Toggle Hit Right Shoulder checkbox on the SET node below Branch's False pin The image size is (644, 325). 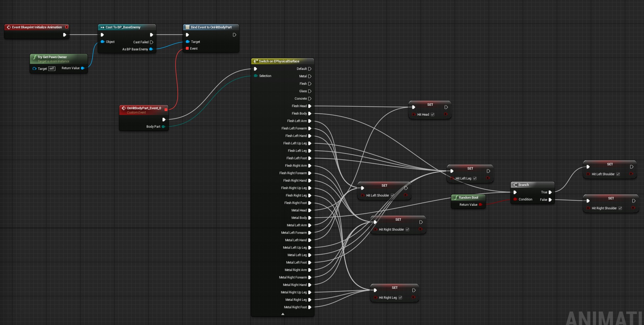(x=620, y=208)
